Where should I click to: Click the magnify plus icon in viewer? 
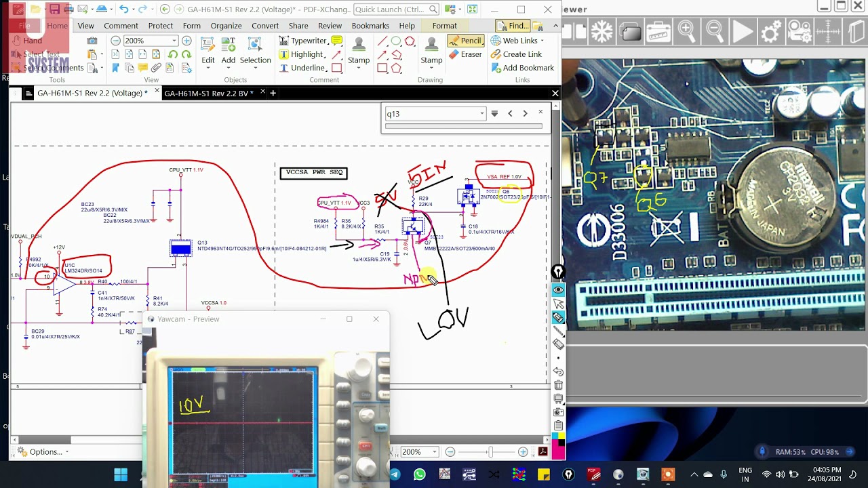[686, 32]
